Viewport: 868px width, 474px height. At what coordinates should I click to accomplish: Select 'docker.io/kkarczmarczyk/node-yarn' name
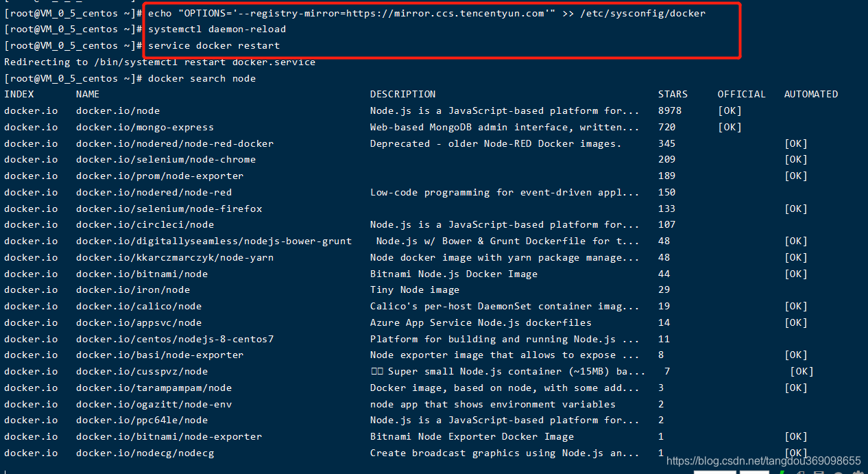(175, 257)
